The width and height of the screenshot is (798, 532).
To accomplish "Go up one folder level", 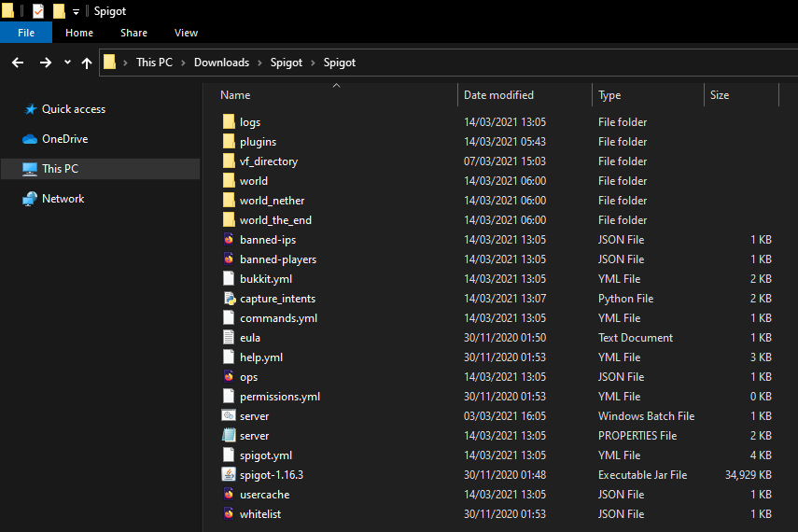I will 87,63.
